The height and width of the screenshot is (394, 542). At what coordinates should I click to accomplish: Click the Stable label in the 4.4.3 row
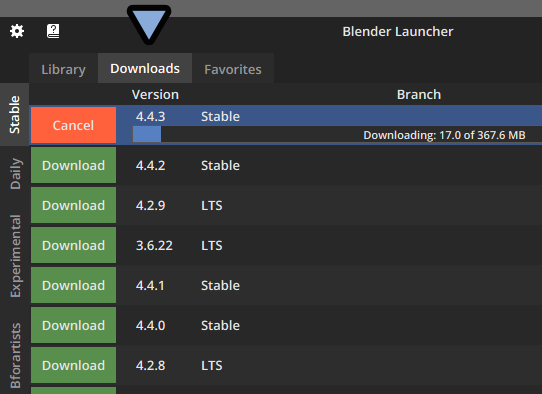pos(220,116)
